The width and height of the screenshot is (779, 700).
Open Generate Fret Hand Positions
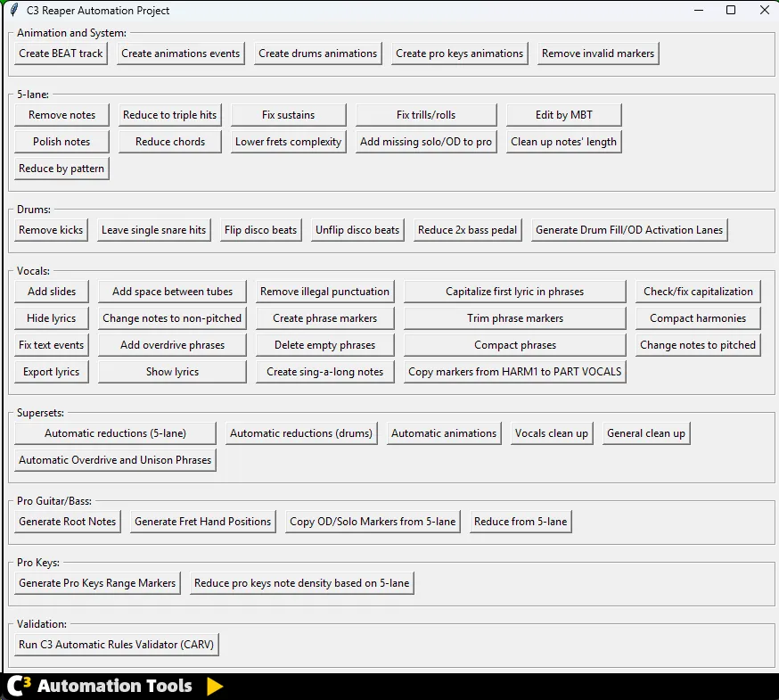coord(202,522)
